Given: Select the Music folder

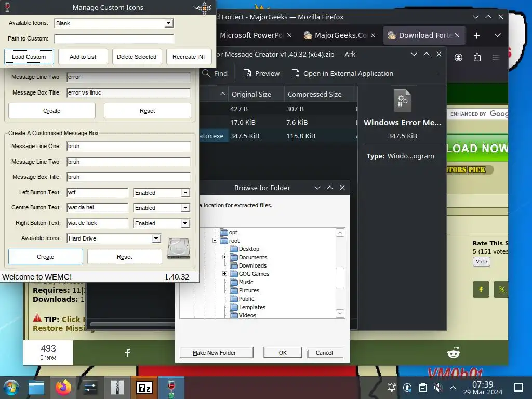Looking at the screenshot, I should (246, 282).
